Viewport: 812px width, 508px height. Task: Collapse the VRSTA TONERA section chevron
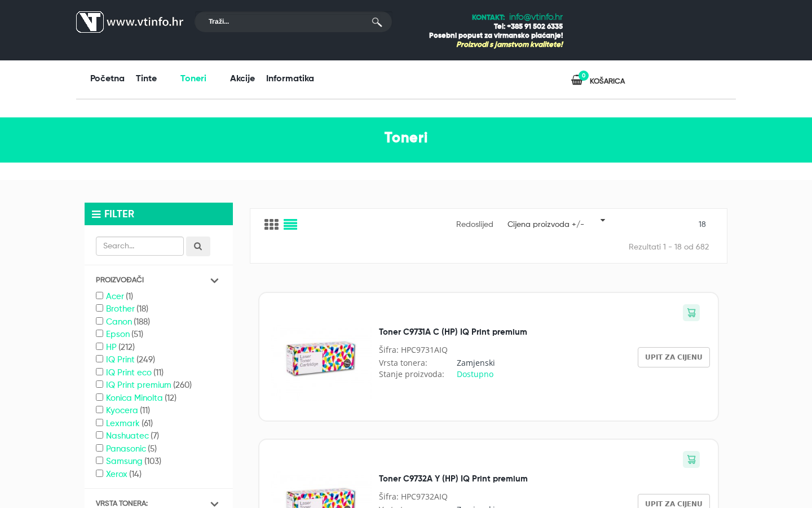coord(214,503)
